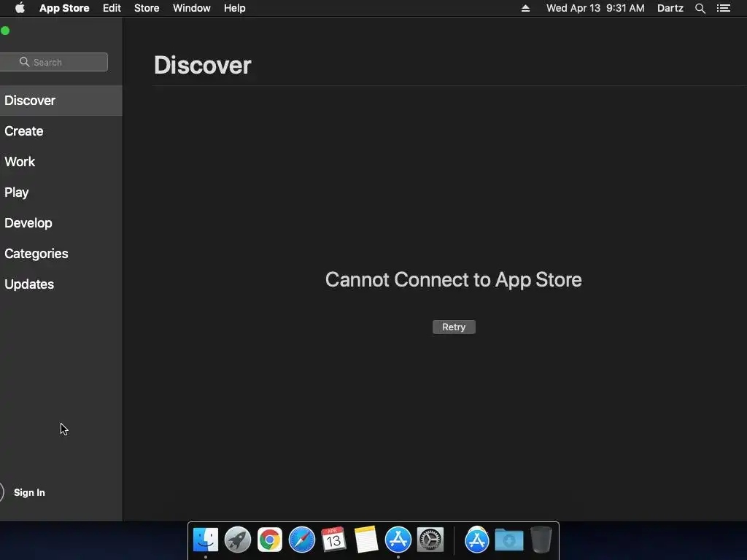Select Create in the sidebar
Image resolution: width=747 pixels, height=560 pixels.
click(61, 131)
